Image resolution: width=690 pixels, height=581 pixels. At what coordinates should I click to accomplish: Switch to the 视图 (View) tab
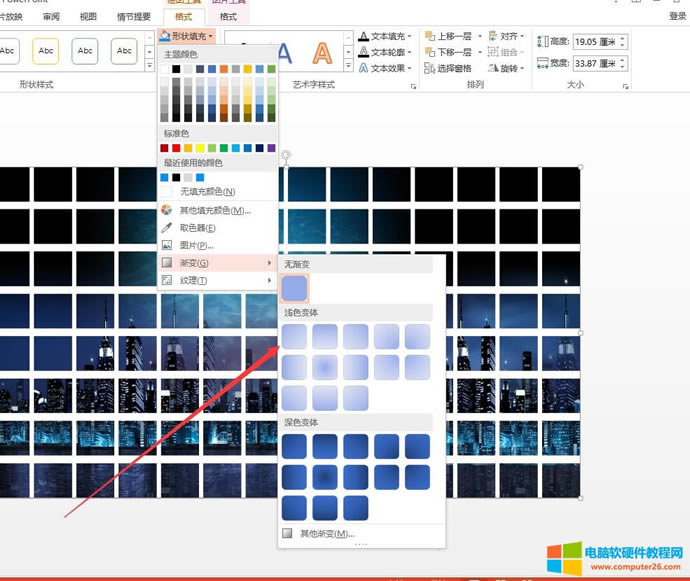tap(88, 17)
